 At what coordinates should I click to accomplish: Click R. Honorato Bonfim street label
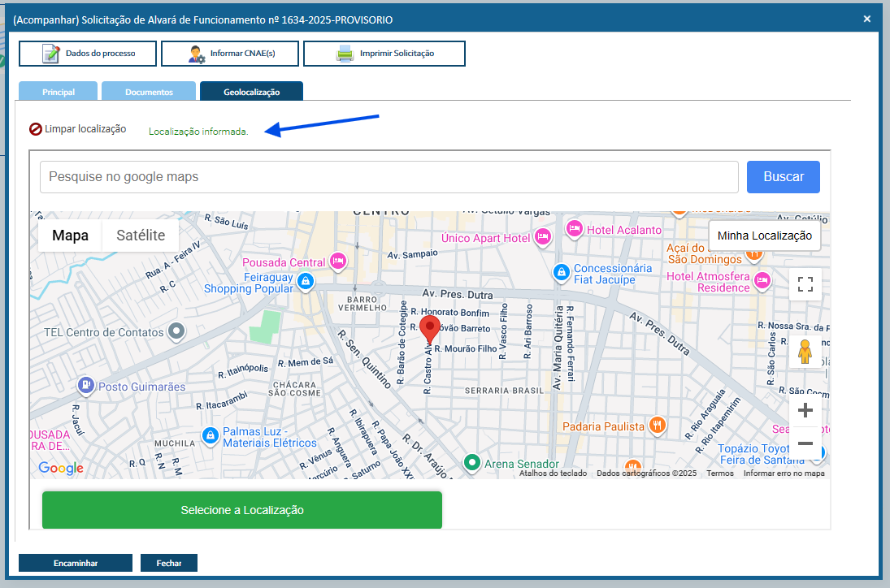pyautogui.click(x=450, y=312)
